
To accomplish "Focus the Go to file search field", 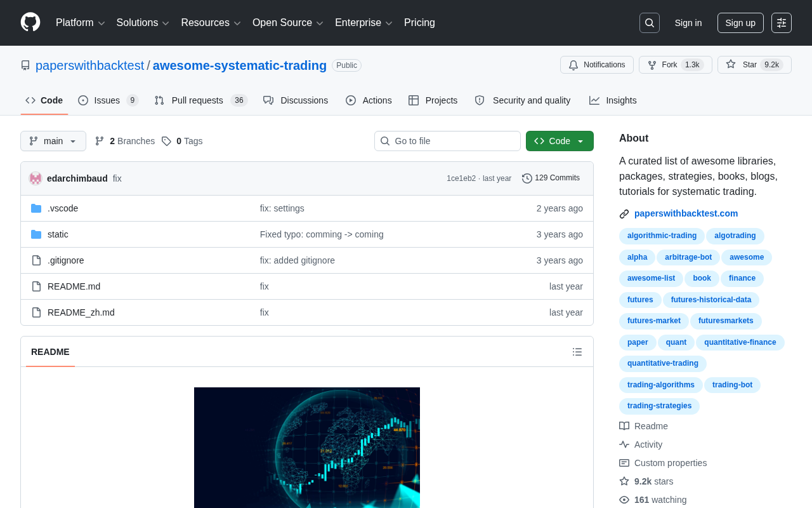I will point(447,141).
